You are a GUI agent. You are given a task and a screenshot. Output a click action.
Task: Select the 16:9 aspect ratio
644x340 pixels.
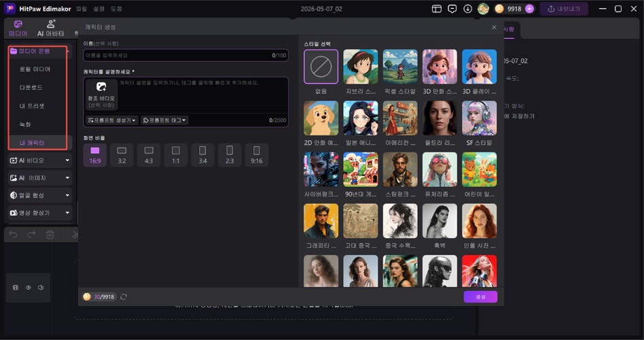click(x=95, y=155)
